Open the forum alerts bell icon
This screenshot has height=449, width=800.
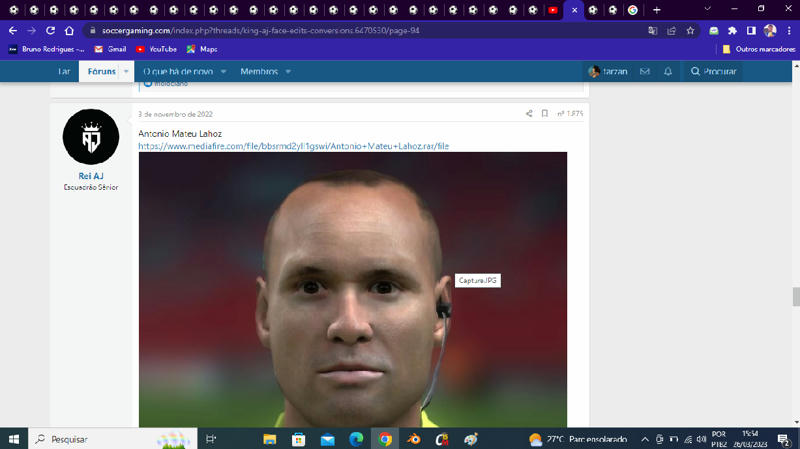pyautogui.click(x=668, y=71)
